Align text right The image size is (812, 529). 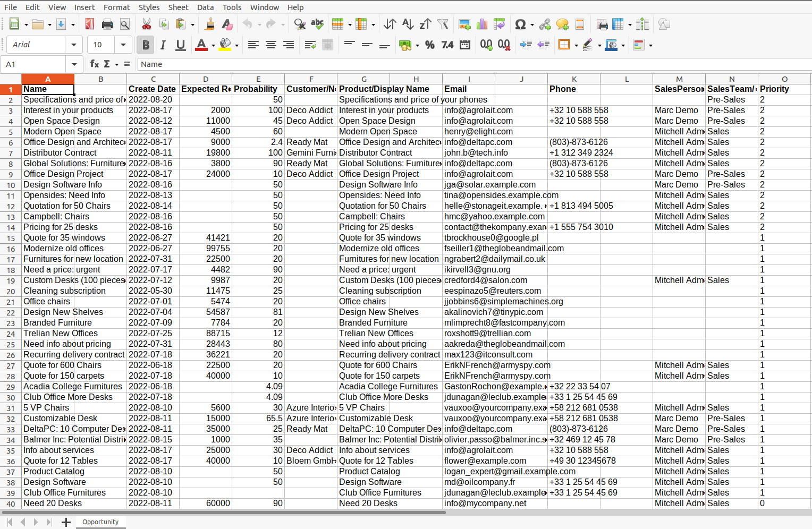(x=289, y=45)
